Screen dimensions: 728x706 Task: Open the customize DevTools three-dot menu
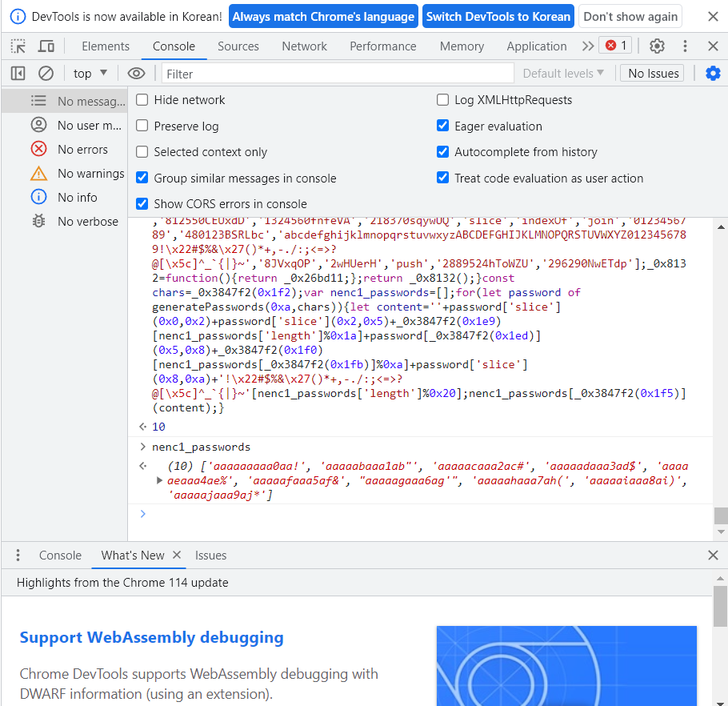coord(685,46)
